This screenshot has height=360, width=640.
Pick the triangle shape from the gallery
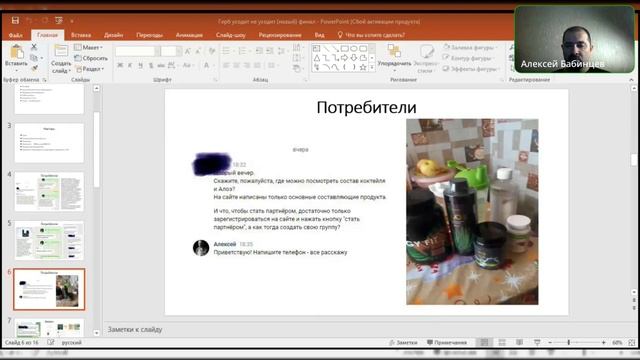click(x=317, y=58)
